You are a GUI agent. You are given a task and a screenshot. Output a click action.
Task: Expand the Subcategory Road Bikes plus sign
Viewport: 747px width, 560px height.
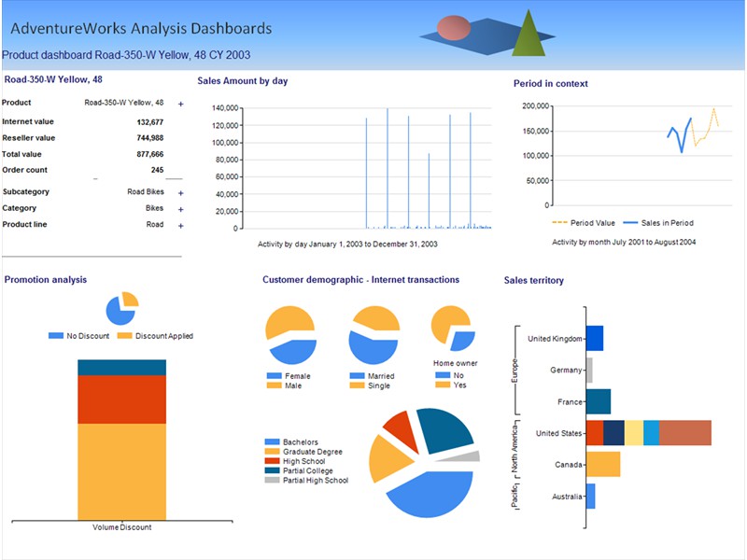[x=180, y=193]
